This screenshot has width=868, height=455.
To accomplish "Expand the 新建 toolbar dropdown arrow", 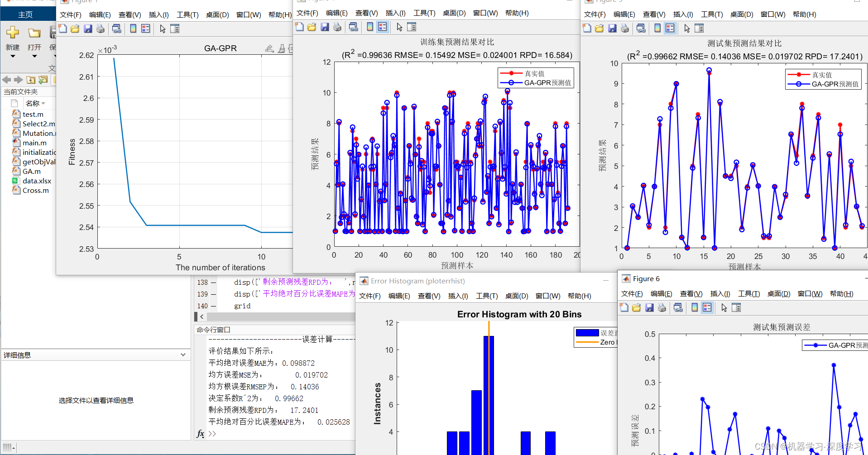I will click(x=13, y=55).
